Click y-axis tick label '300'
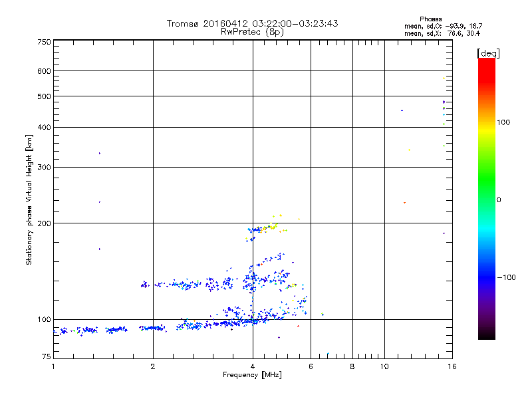The height and width of the screenshot is (399, 532). (x=45, y=168)
